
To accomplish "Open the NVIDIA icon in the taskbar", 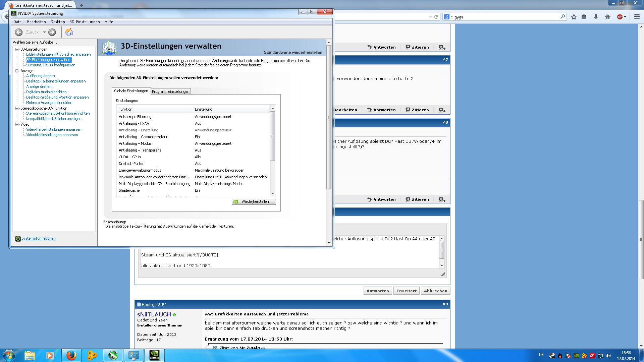I will [x=154, y=355].
